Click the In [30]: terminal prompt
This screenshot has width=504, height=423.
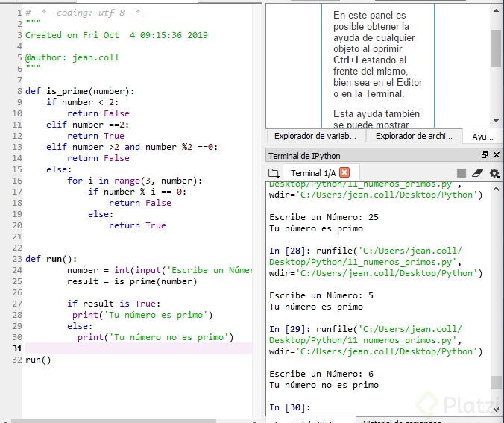289,407
